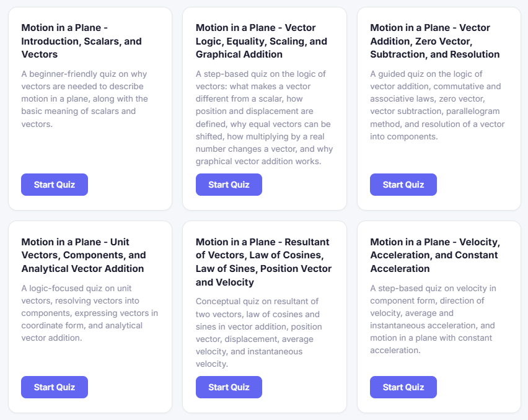
Task: Click the Resultant of Vectors, Law of Cosines title
Action: tap(263, 262)
